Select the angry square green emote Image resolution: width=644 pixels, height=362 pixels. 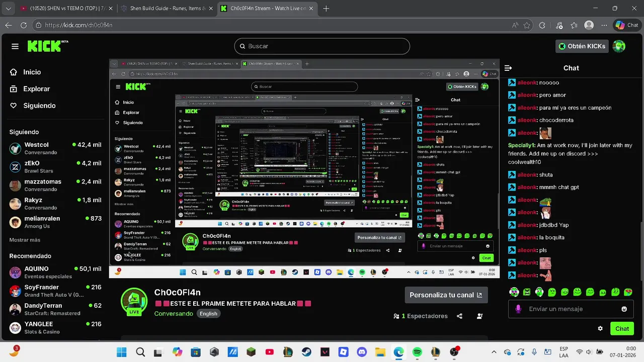tap(526, 292)
